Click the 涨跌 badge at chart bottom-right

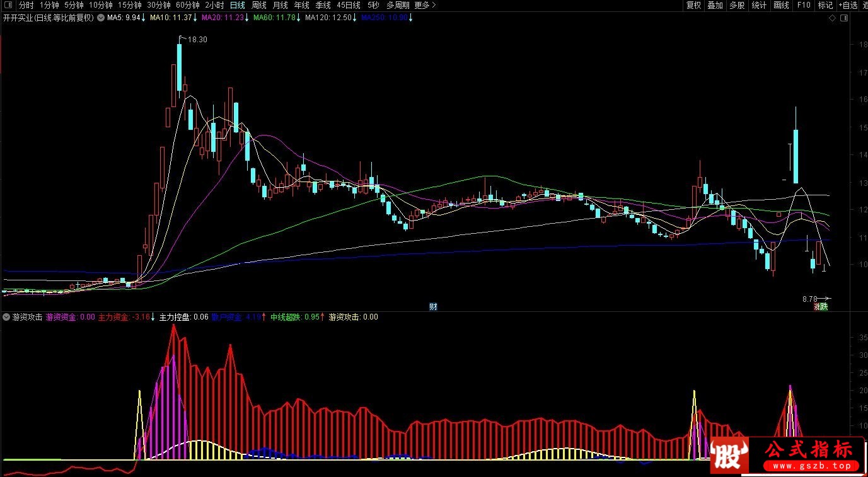(x=821, y=307)
